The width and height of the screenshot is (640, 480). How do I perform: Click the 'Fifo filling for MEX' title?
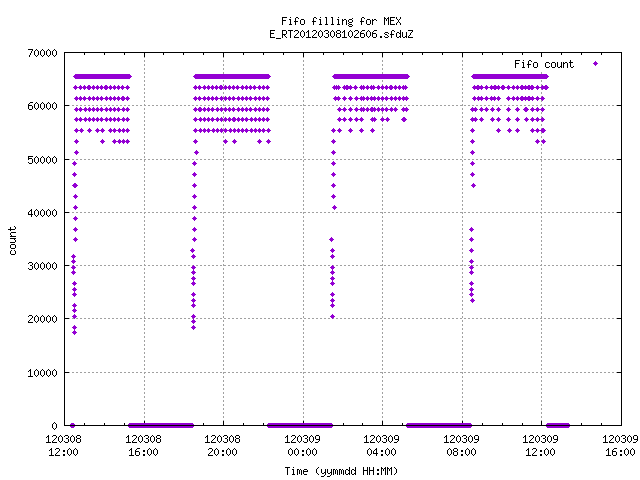(341, 21)
